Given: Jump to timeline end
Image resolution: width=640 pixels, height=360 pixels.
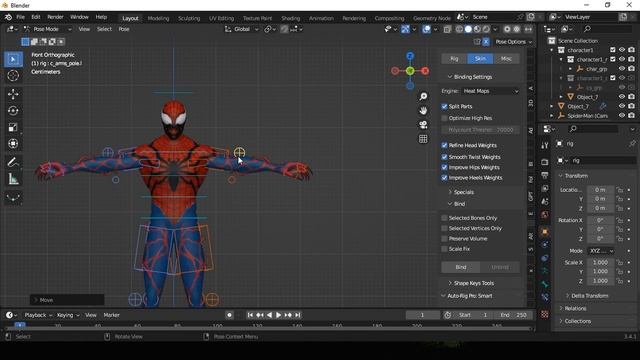Looking at the screenshot, I should pos(298,315).
